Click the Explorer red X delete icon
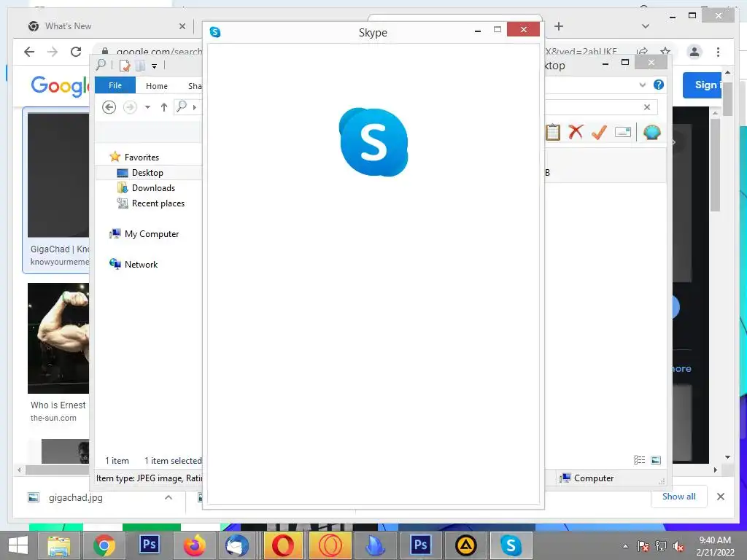This screenshot has height=560, width=747. pos(576,132)
